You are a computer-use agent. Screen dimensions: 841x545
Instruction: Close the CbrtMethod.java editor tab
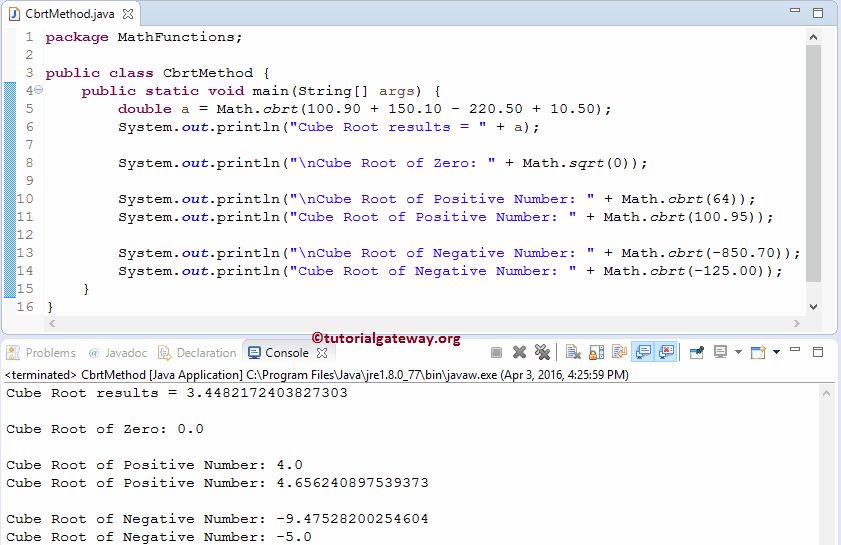point(128,14)
